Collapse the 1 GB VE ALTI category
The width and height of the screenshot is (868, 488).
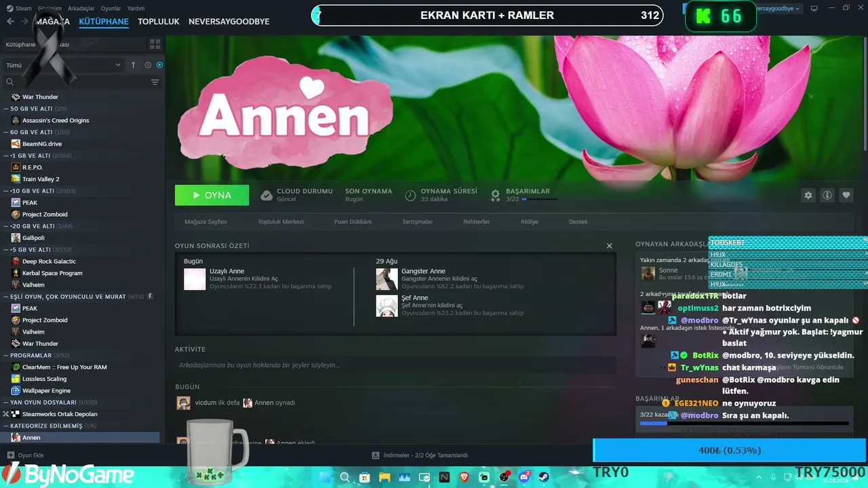tap(6, 155)
